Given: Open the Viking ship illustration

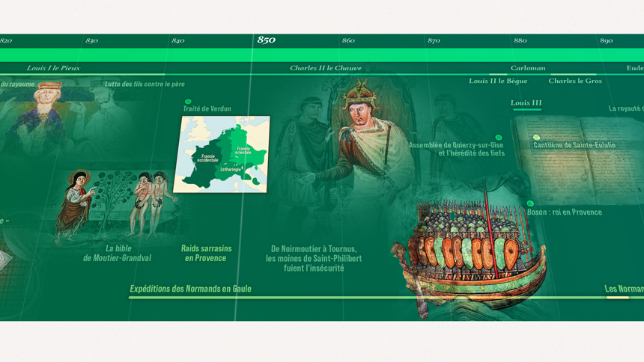Looking at the screenshot, I should tap(470, 251).
